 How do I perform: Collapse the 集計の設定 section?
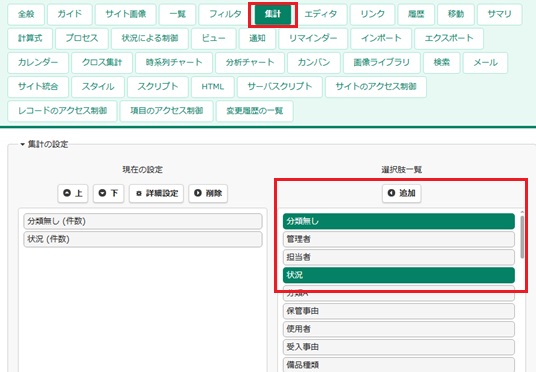click(44, 144)
